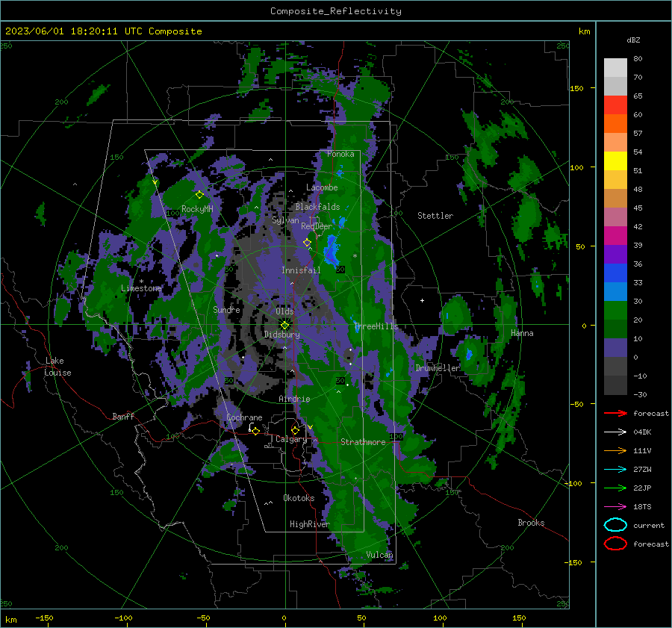Click the yellow diamond marker above Calgary

point(295,430)
